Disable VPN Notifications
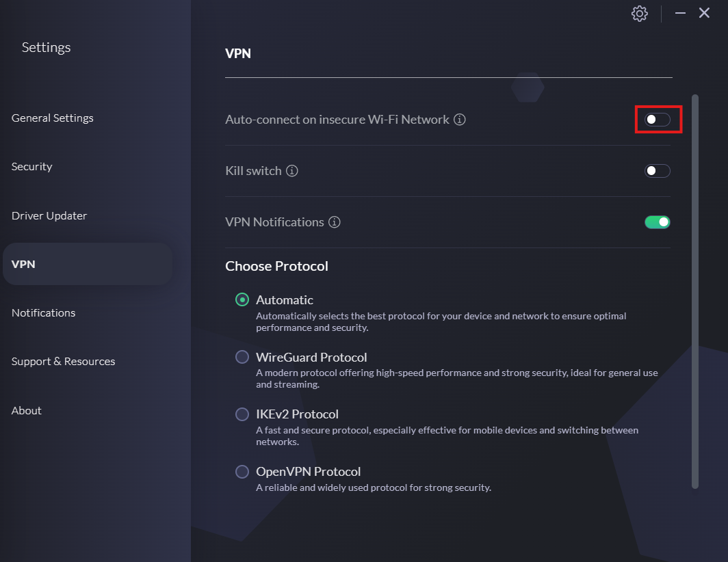Screen dimensions: 728x562 (657, 222)
